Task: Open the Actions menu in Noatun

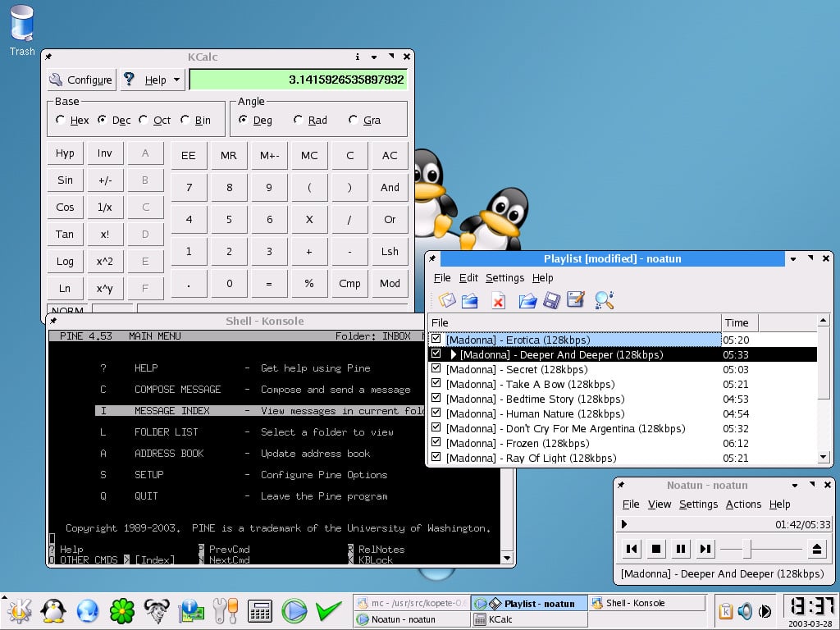Action: point(743,504)
